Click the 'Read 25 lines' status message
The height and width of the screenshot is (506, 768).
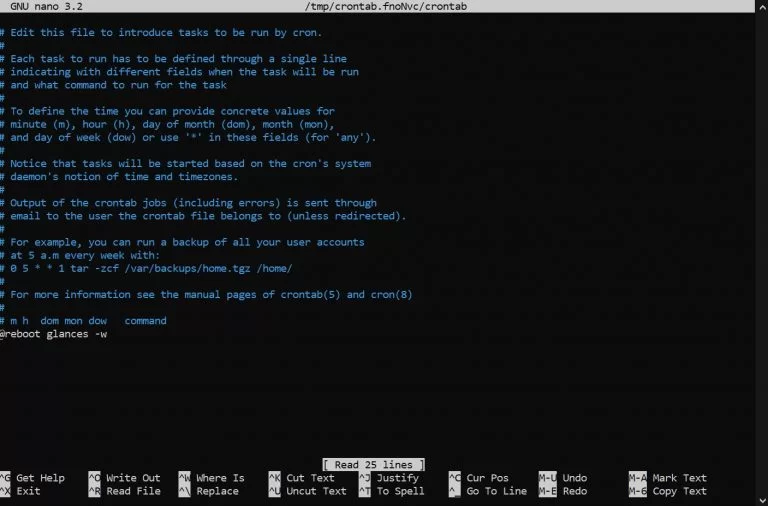coord(374,464)
